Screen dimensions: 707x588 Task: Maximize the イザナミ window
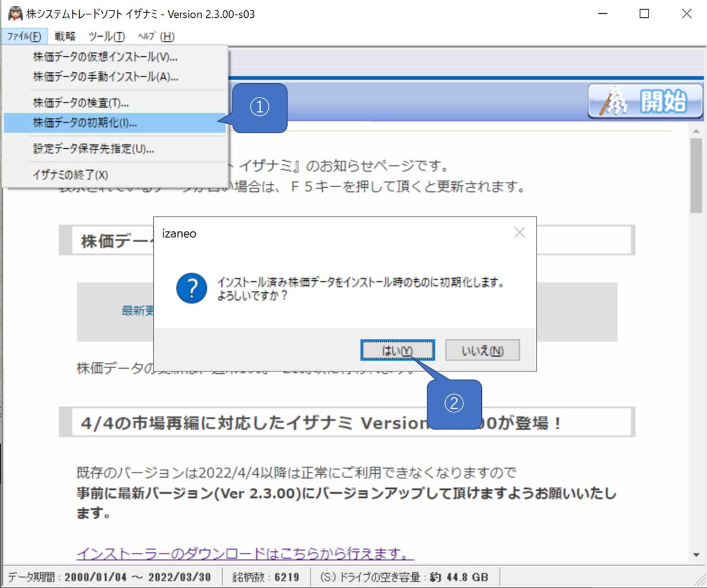[644, 13]
